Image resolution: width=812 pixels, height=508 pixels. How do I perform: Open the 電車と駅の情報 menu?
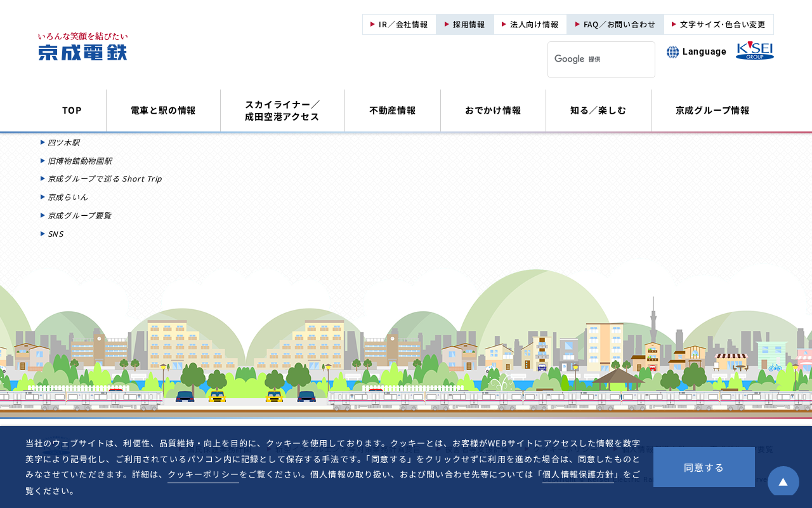163,110
